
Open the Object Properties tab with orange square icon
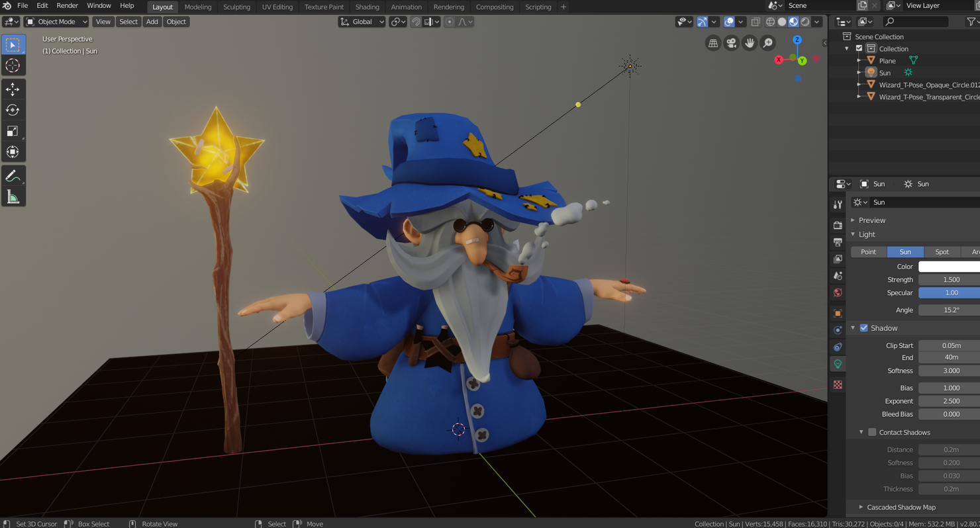pos(837,312)
